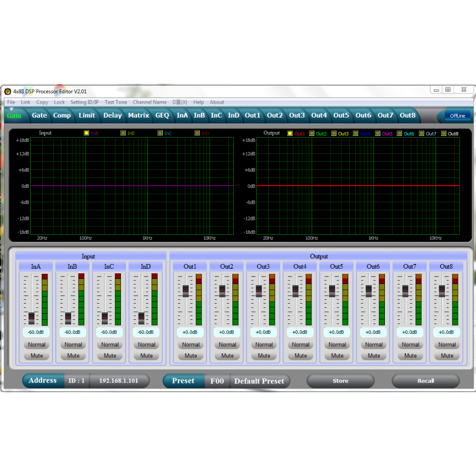Image resolution: width=476 pixels, height=476 pixels.
Task: Open the Matrix routing tab
Action: click(138, 115)
